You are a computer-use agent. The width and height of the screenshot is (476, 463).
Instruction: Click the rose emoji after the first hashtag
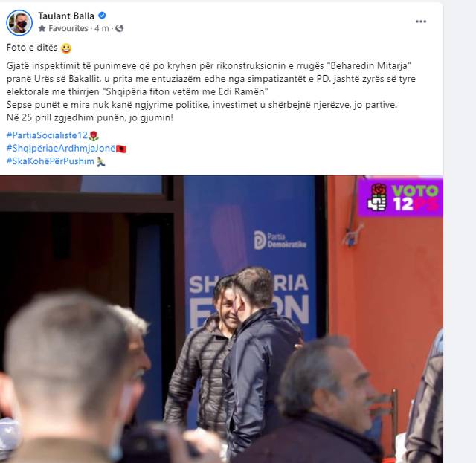click(94, 135)
